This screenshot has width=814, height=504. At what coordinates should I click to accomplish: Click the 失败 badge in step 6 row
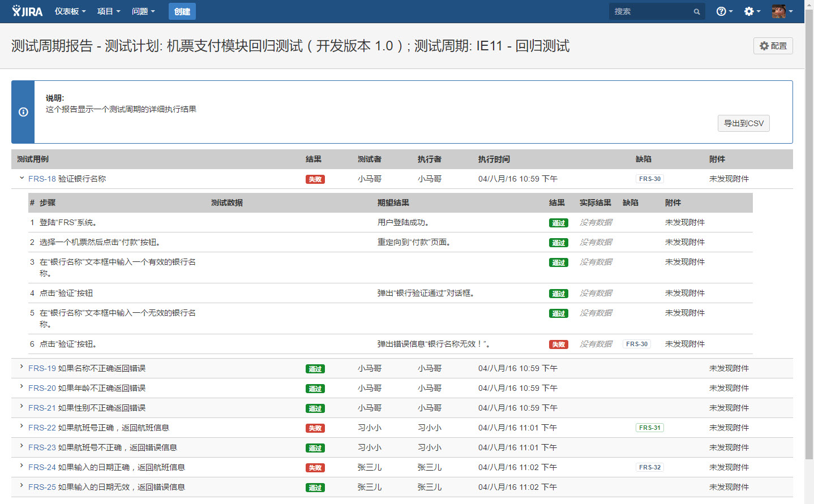[559, 344]
